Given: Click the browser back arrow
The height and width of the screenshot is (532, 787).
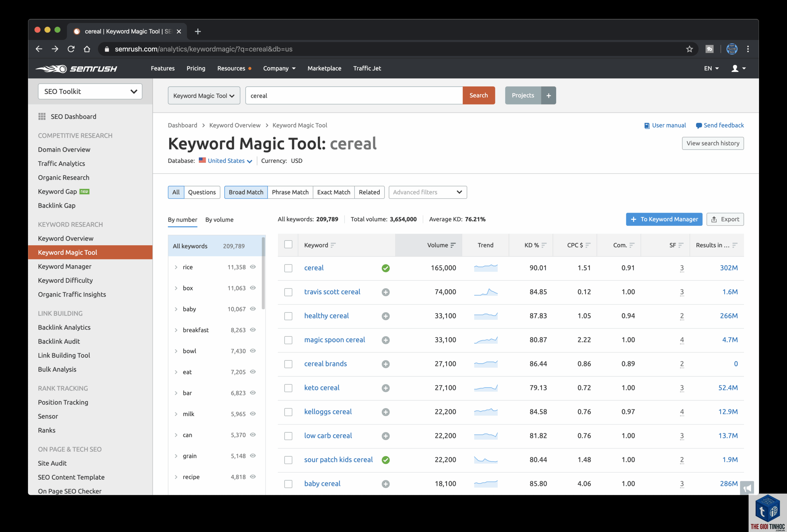Looking at the screenshot, I should tap(39, 49).
